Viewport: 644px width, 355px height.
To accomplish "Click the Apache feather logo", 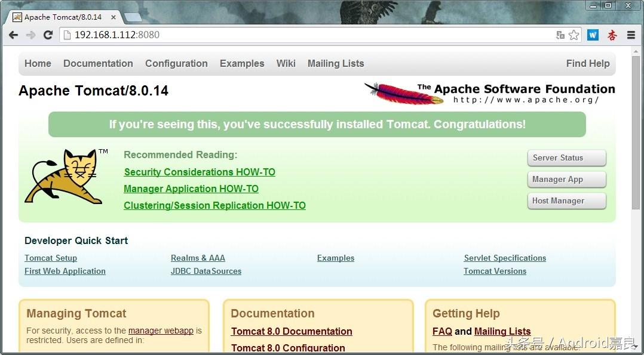I will [x=404, y=93].
